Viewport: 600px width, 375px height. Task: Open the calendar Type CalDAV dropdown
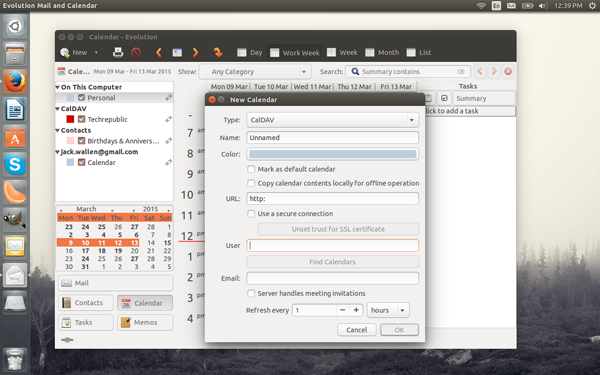pos(332,120)
